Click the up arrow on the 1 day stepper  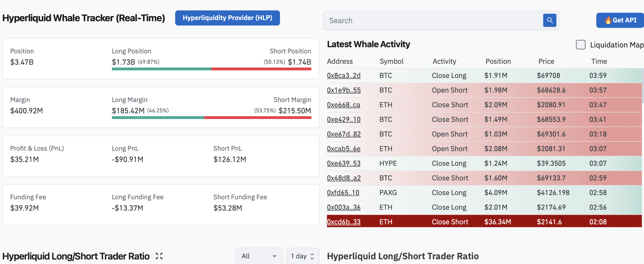coord(312,254)
